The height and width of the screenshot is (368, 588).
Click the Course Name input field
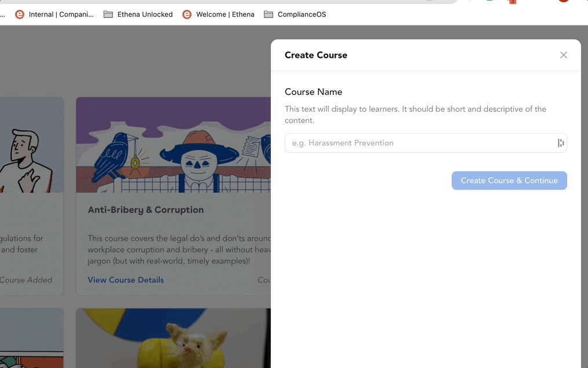coord(425,143)
